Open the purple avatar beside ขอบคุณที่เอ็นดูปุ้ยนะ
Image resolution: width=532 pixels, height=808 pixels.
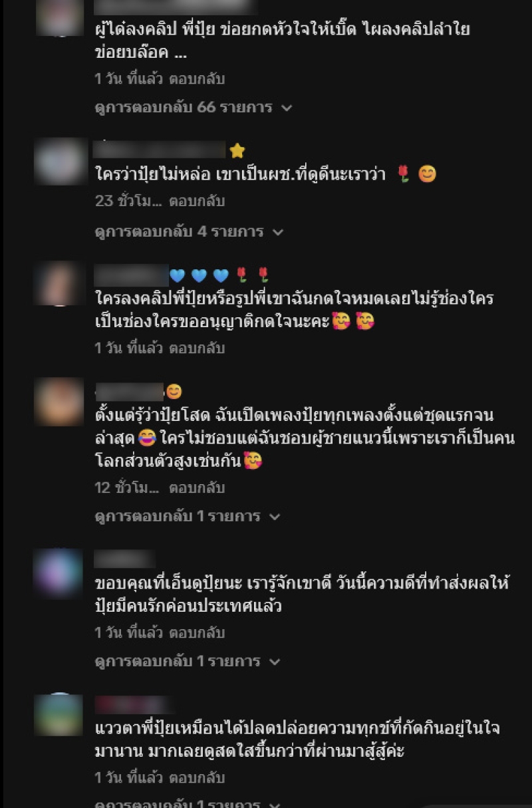tap(59, 573)
